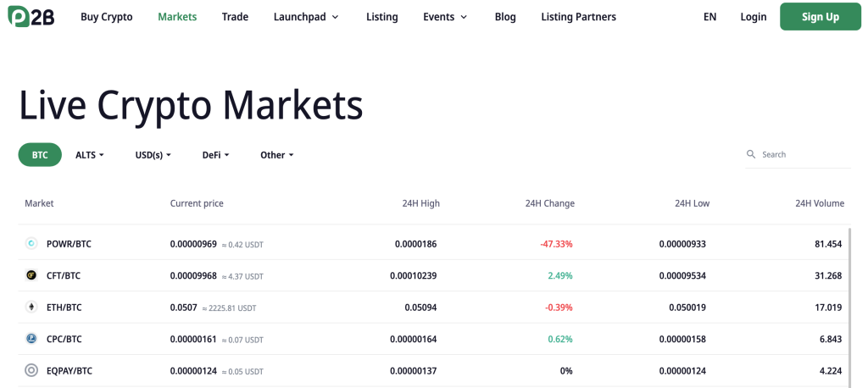Click 24H high value 0.0000186

(x=415, y=243)
